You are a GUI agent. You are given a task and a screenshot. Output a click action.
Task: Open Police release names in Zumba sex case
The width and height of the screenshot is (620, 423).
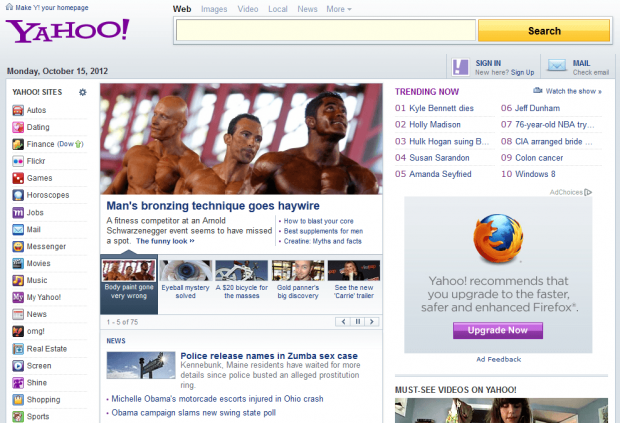tap(269, 356)
